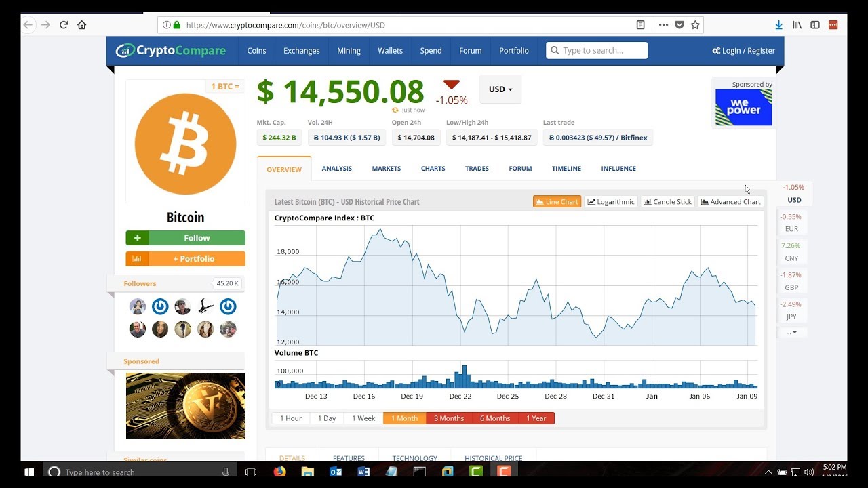Open Windows Start menu

[29, 472]
